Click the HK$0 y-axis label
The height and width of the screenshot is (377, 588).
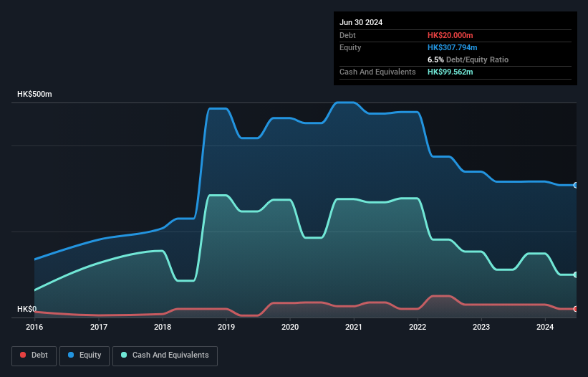point(27,309)
